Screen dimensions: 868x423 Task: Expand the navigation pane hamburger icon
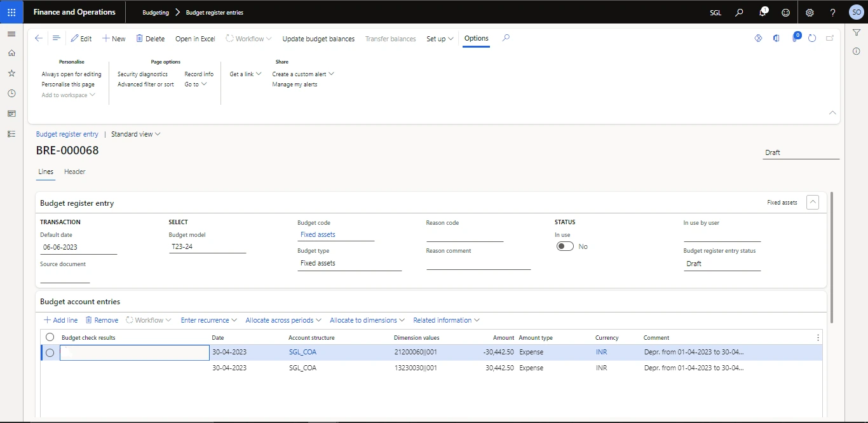(x=11, y=34)
